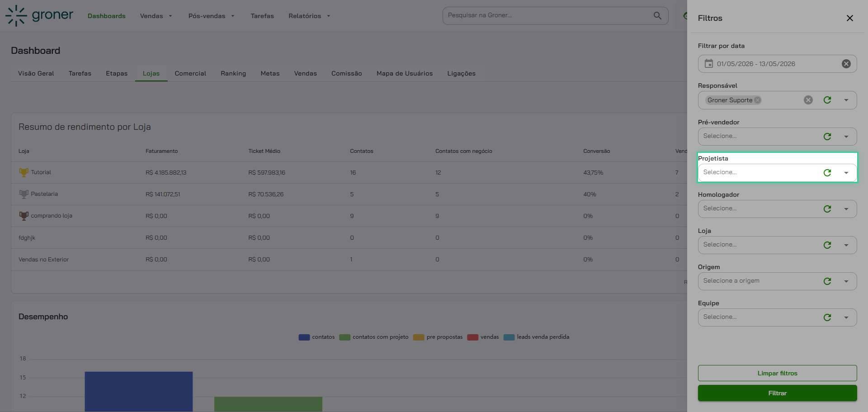Expand the Pré-vendedor dropdown arrow

point(846,136)
